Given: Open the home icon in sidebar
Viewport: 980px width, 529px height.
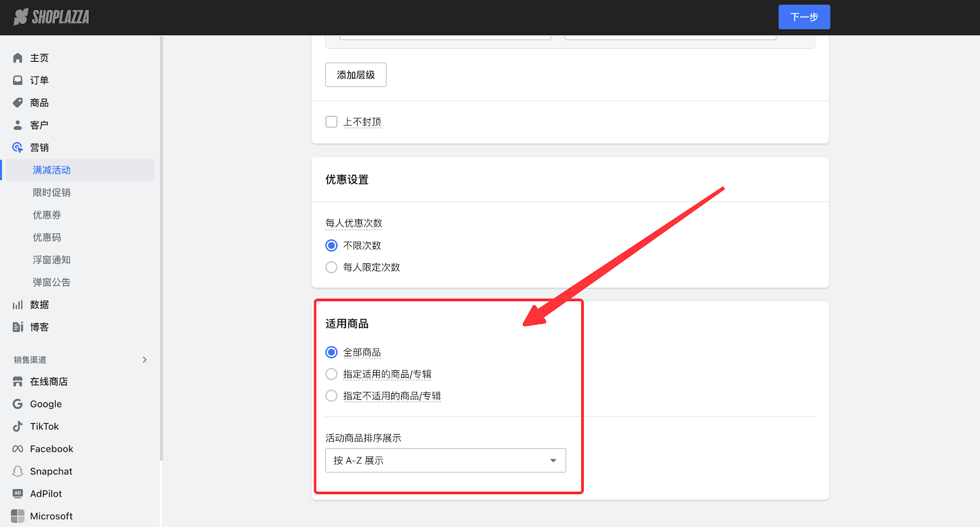Looking at the screenshot, I should coord(18,58).
